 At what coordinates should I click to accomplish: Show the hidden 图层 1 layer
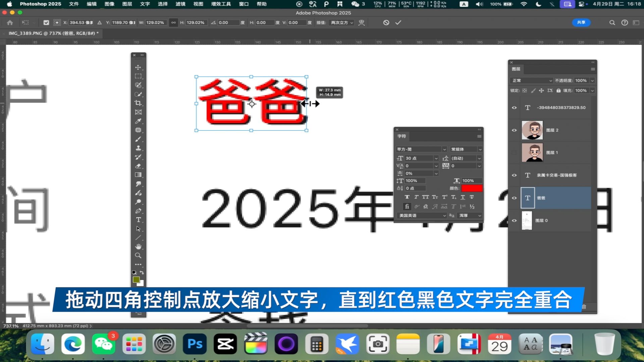pos(514,153)
